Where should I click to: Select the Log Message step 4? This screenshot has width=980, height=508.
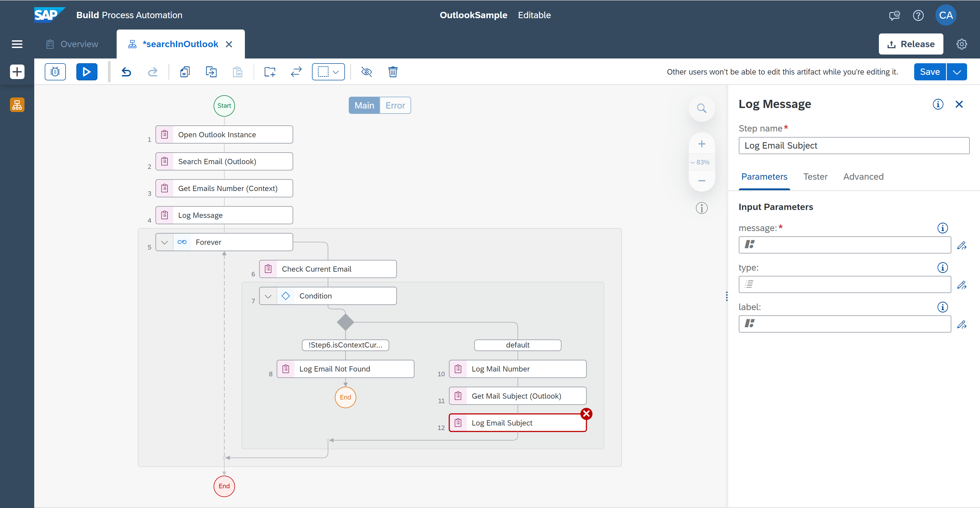click(x=224, y=215)
